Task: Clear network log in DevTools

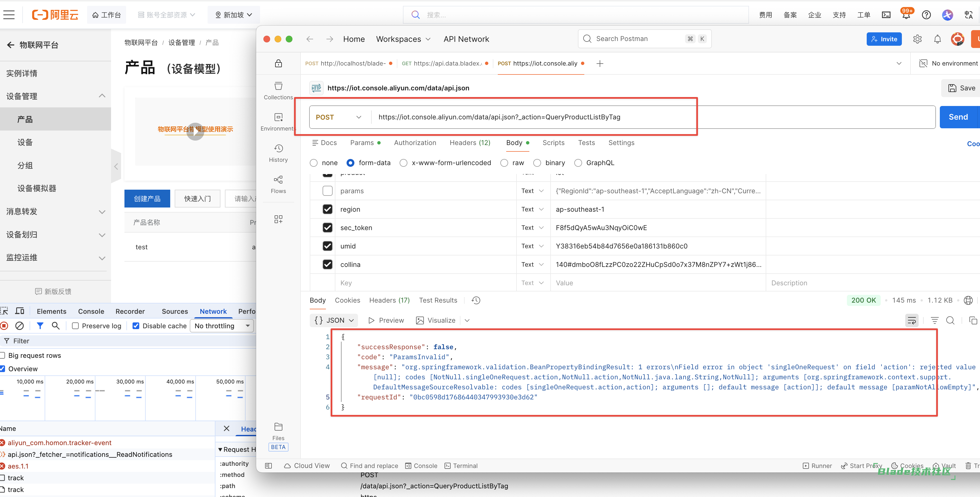Action: (x=20, y=326)
